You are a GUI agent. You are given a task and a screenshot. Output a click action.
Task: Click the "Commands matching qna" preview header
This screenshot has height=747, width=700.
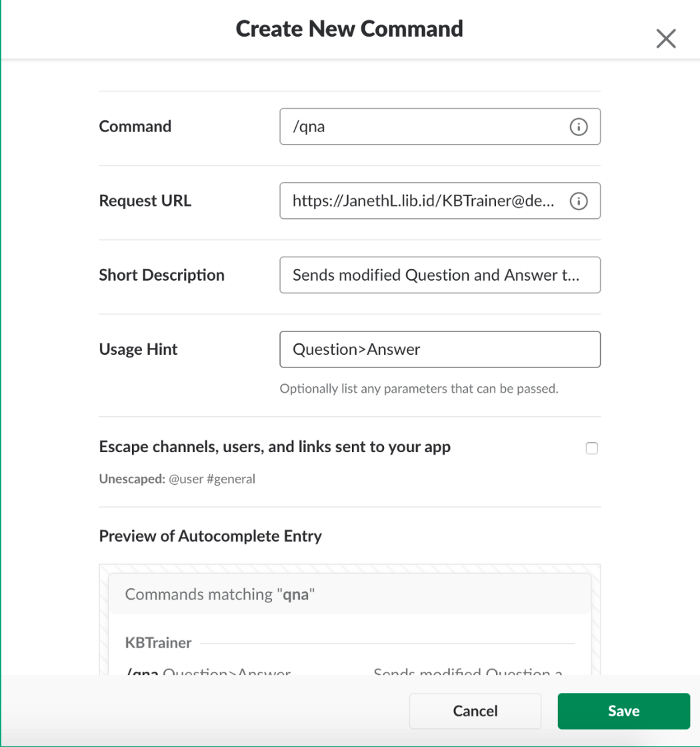pos(219,594)
